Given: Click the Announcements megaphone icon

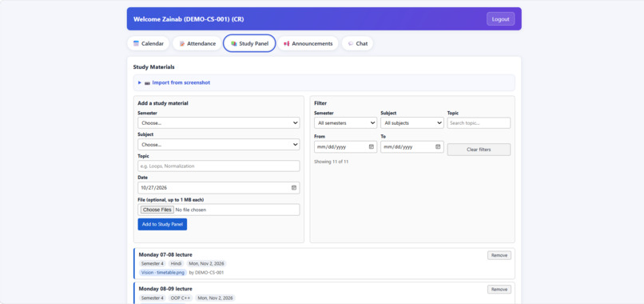Looking at the screenshot, I should (x=286, y=44).
